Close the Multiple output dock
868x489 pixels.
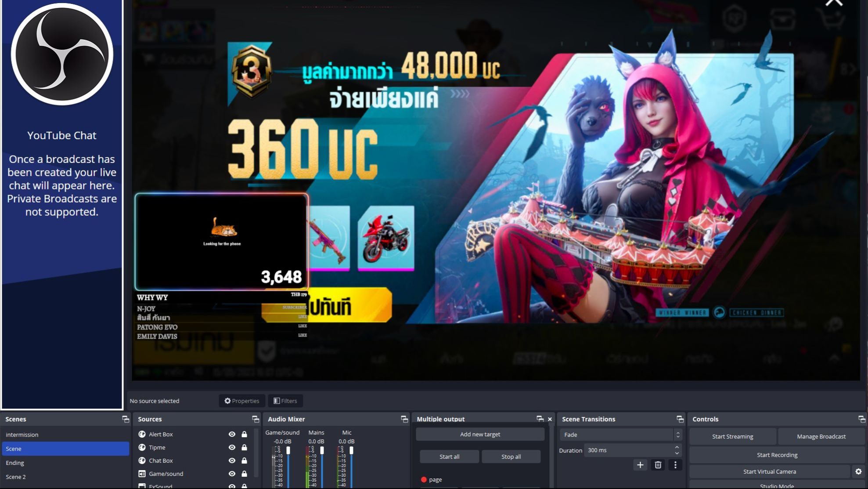pos(550,419)
